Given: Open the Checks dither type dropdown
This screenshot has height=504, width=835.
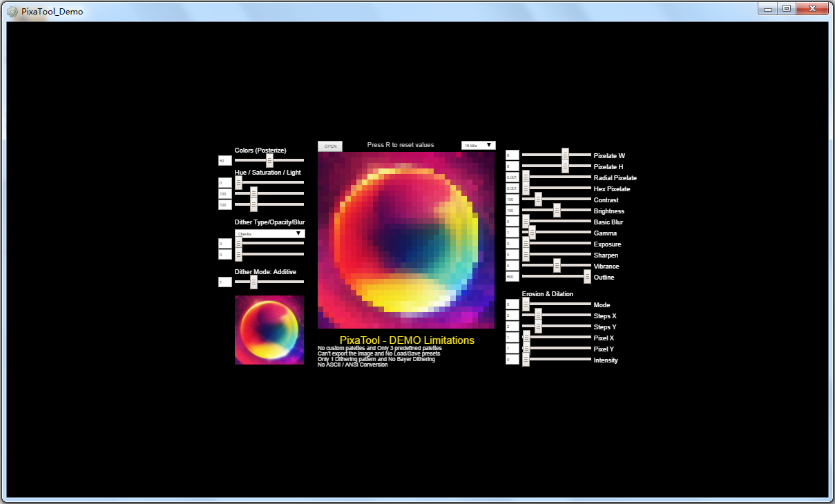Looking at the screenshot, I should coord(269,233).
